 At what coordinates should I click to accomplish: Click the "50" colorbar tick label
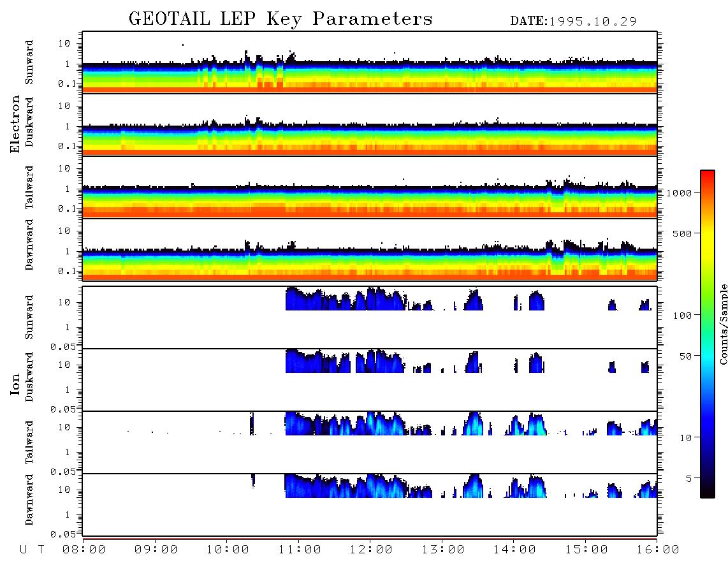pyautogui.click(x=686, y=356)
